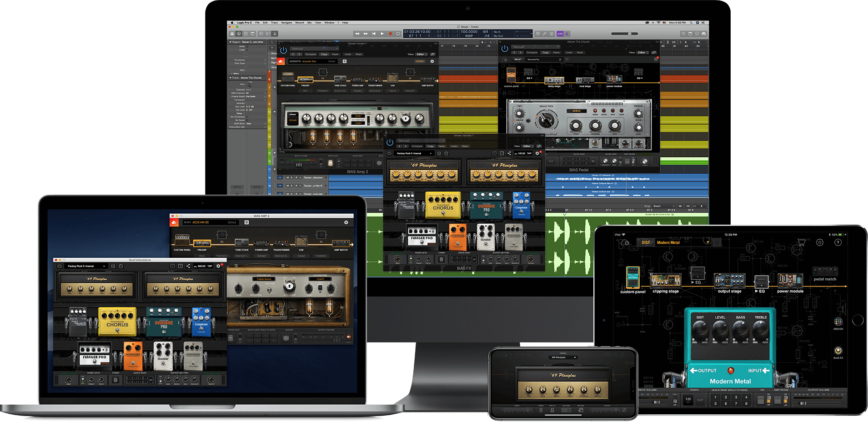This screenshot has width=868, height=422.
Task: Open Manual preset dropdown in BIAS Amp 2 plugin
Action: pyautogui.click(x=315, y=49)
